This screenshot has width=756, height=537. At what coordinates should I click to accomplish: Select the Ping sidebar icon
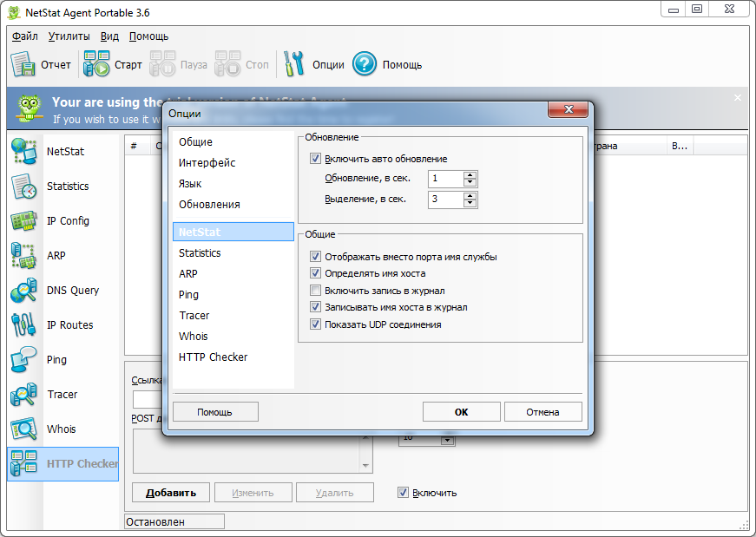(x=23, y=360)
